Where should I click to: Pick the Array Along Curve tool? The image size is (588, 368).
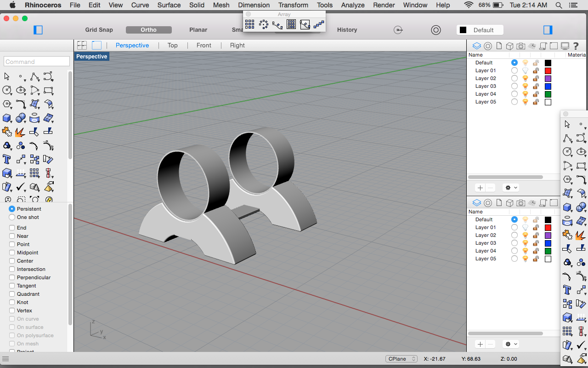[277, 24]
